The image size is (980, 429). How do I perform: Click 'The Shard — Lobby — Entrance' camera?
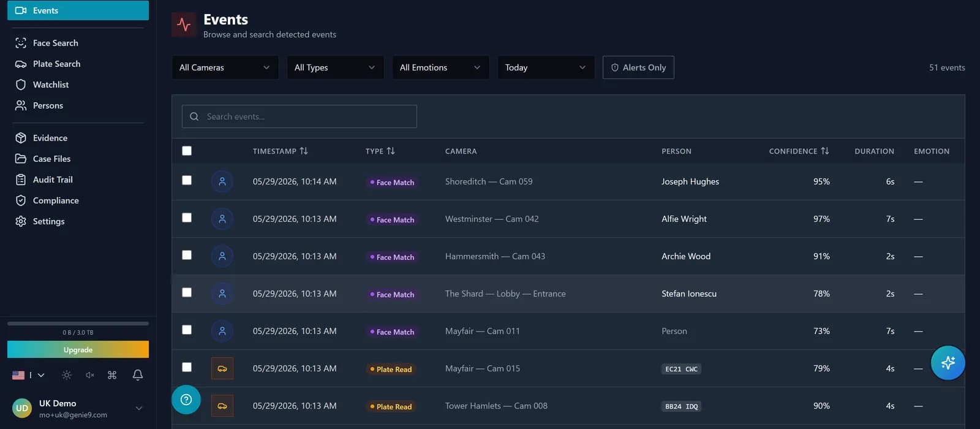pyautogui.click(x=505, y=294)
